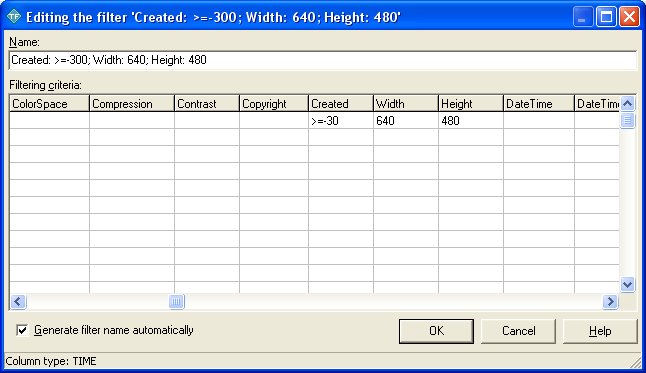Click the resize grip in status bar corner
Viewport: 646px width, 373px height.
pyautogui.click(x=636, y=362)
